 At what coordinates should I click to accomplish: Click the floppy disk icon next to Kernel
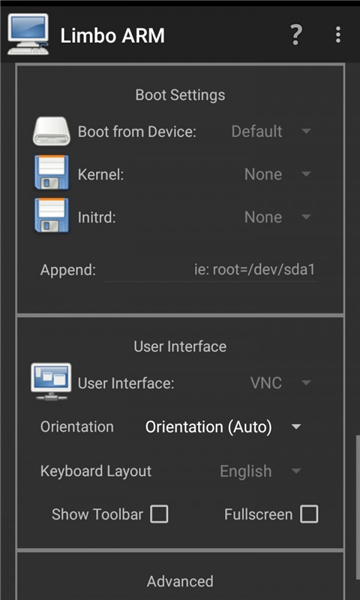click(52, 172)
